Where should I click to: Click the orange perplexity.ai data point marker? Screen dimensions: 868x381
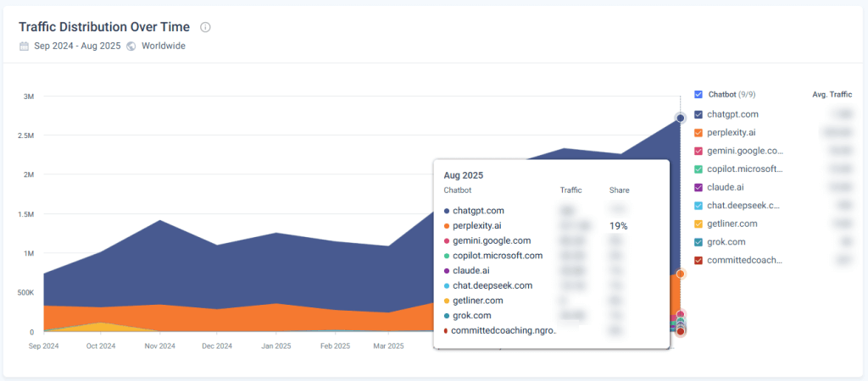680,273
